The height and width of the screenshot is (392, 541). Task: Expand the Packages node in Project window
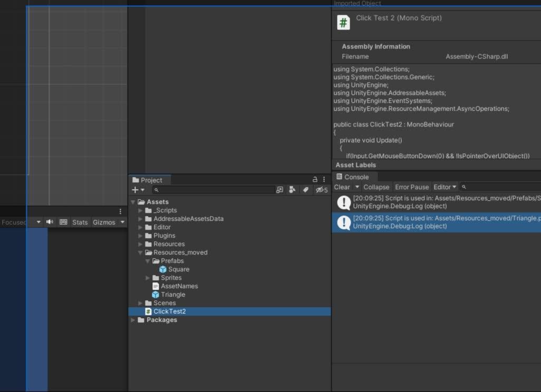click(x=133, y=320)
